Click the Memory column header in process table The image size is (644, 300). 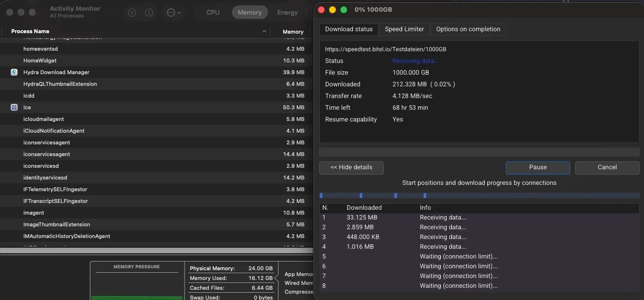point(293,32)
